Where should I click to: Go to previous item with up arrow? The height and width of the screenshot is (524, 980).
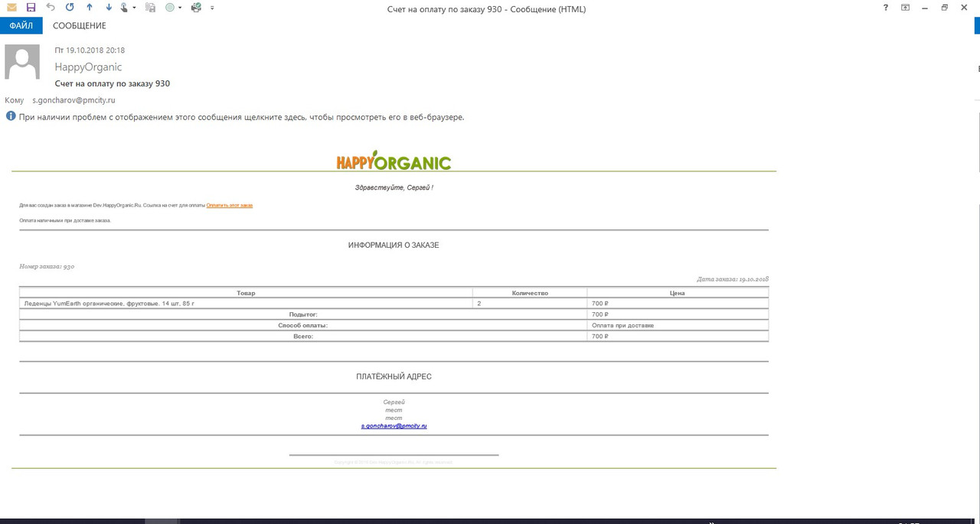point(90,8)
